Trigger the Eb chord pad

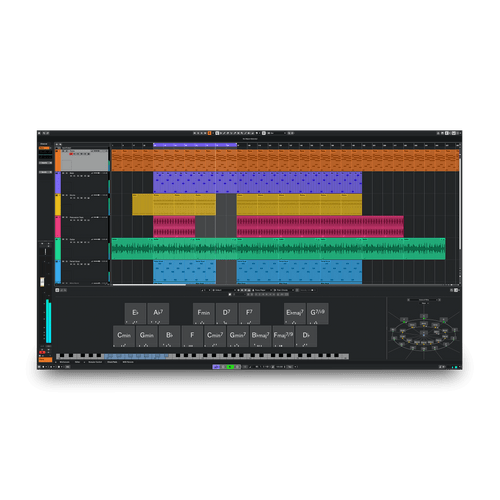coord(135,313)
